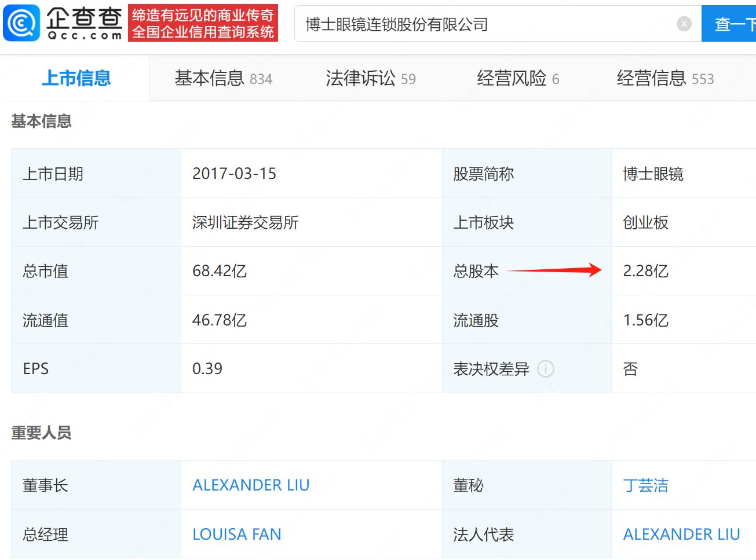Click the 流通值 row label
756x560 pixels.
(46, 320)
